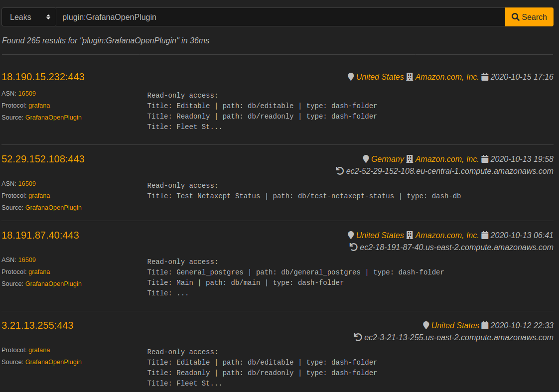Click 'Title: Editable' line in 18.190.15.232 result
The width and height of the screenshot is (559, 392).
pos(262,106)
